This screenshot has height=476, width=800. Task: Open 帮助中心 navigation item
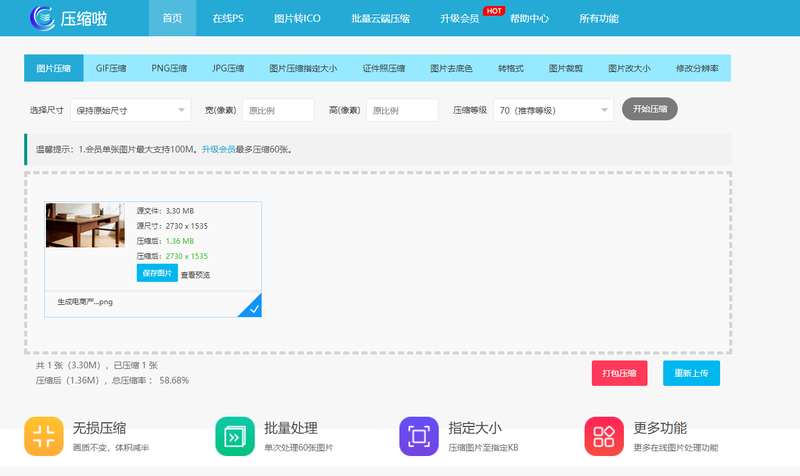(529, 18)
